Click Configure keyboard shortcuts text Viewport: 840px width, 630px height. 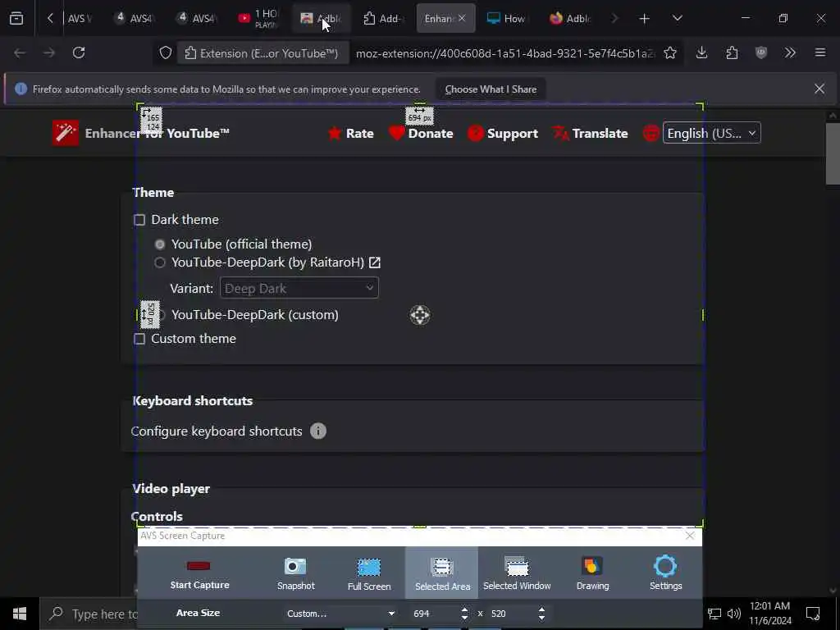pos(217,431)
